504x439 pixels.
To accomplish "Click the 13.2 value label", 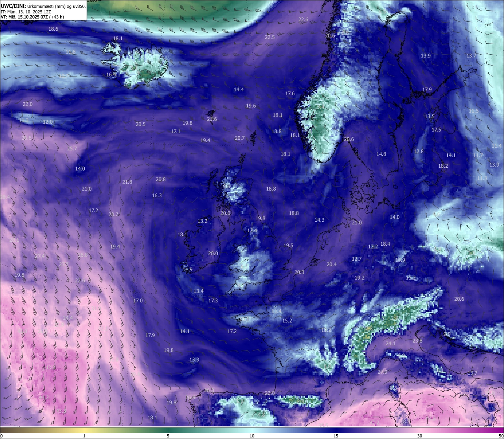I will (x=202, y=221).
